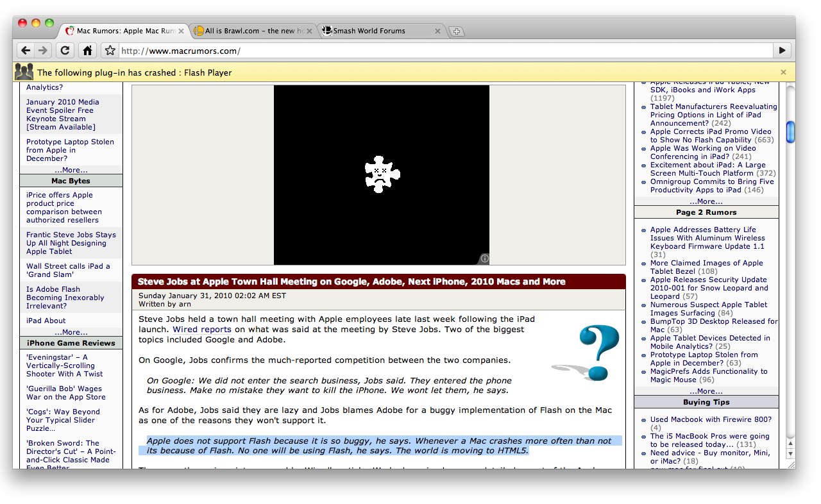The width and height of the screenshot is (821, 504).
Task: Open 'Omnigroup Commits to Bring Five Productivity Apps'
Action: [x=712, y=185]
